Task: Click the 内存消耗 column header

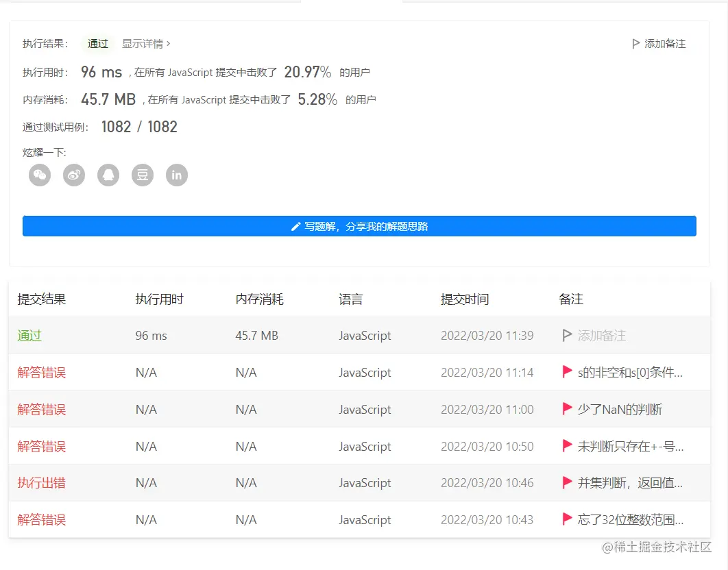Action: pos(260,299)
